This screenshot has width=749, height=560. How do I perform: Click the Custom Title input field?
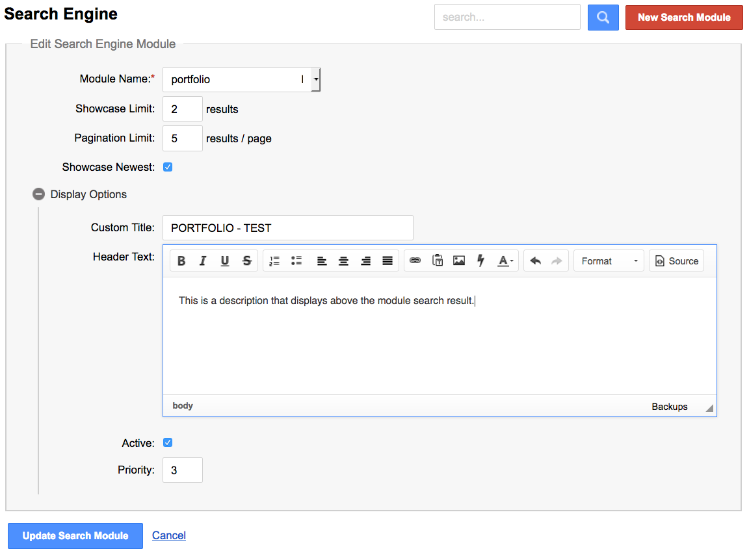tap(287, 228)
